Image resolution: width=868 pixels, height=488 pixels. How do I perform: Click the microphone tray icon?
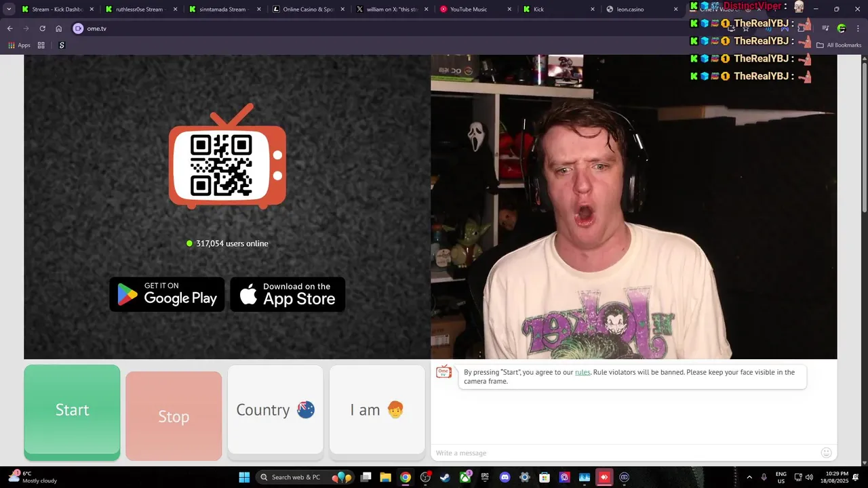point(764,477)
